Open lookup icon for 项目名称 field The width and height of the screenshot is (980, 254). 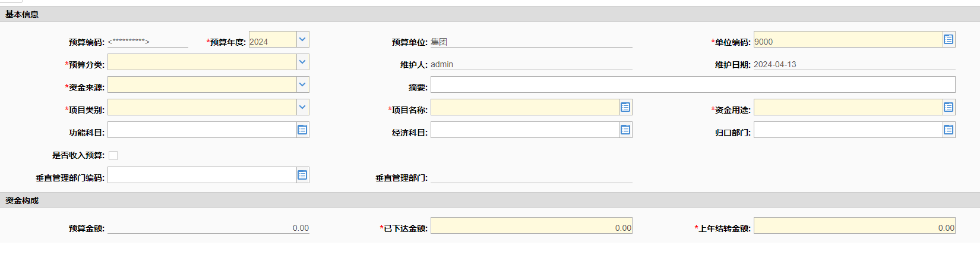(x=625, y=107)
